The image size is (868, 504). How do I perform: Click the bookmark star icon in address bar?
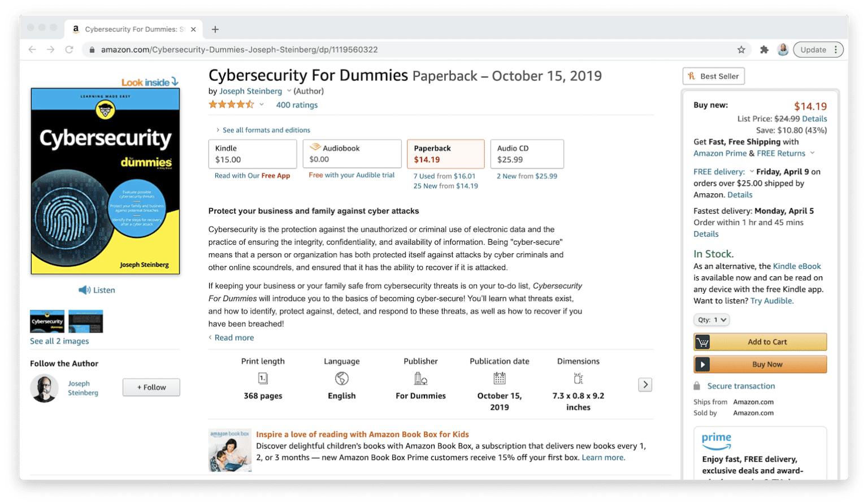pos(741,50)
